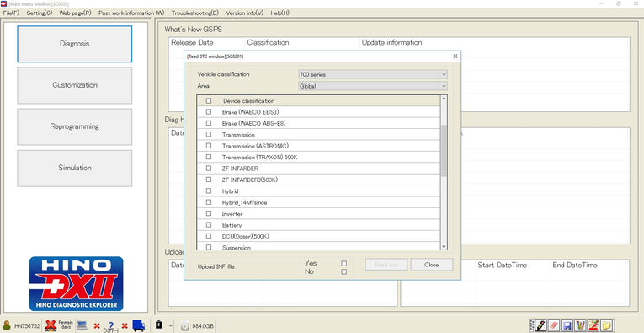Open the Area dropdown showing Global
Image resolution: width=644 pixels, height=333 pixels.
[x=373, y=86]
